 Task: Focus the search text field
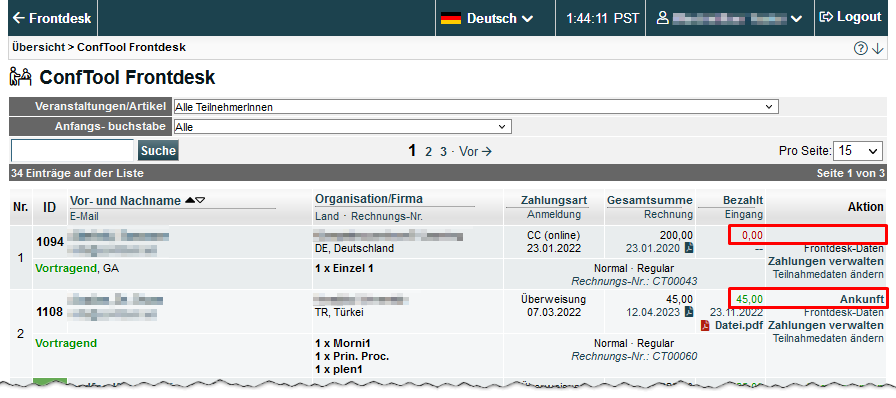click(x=73, y=150)
